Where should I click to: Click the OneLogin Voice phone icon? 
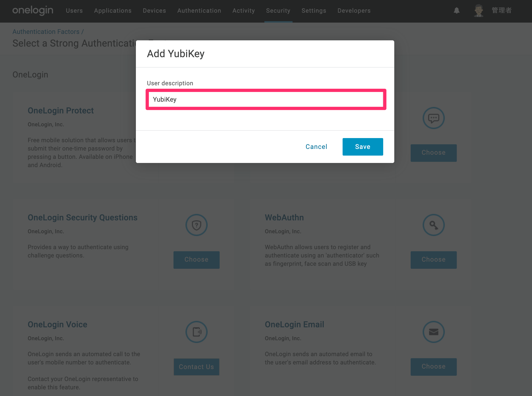[x=196, y=332]
